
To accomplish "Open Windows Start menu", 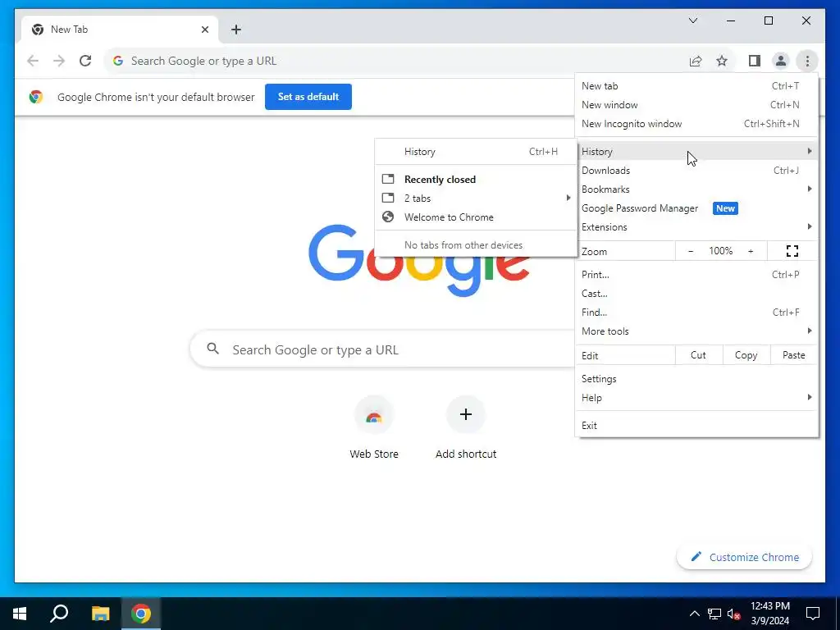I will click(20, 614).
